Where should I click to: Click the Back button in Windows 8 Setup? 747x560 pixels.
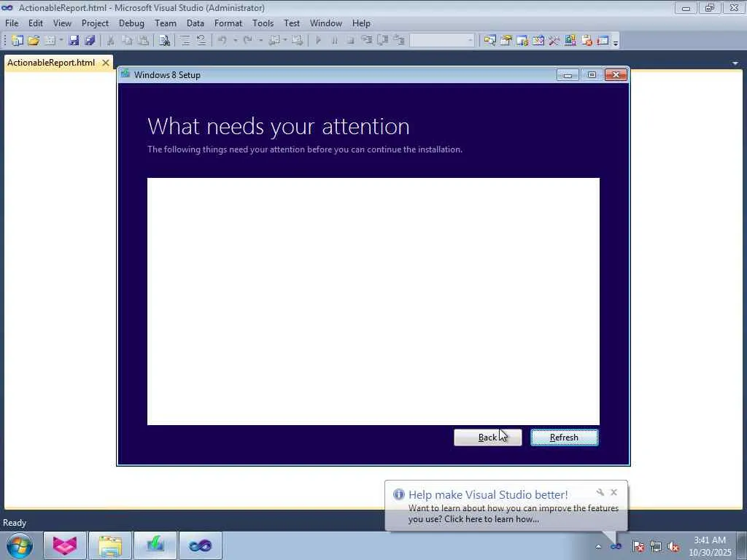coord(488,437)
